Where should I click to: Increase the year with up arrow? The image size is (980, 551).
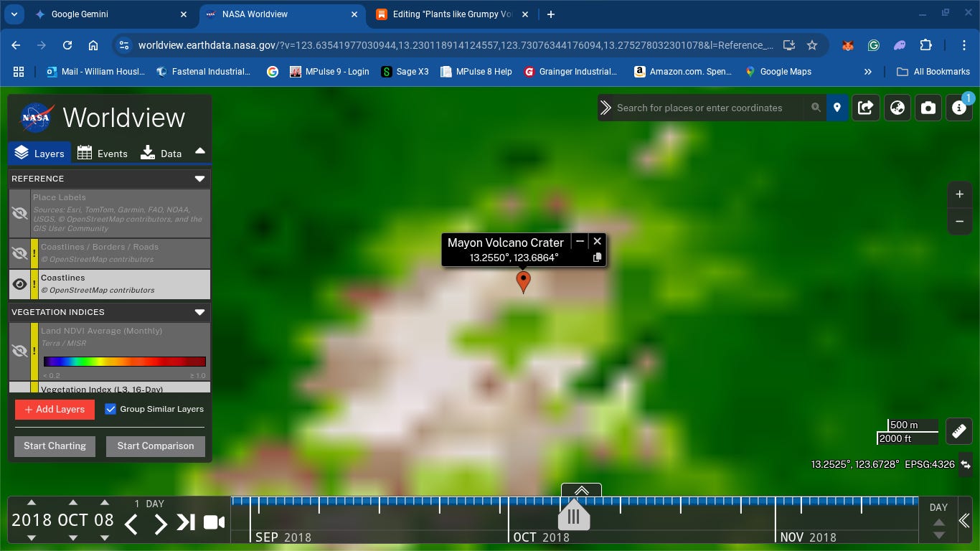pyautogui.click(x=32, y=503)
